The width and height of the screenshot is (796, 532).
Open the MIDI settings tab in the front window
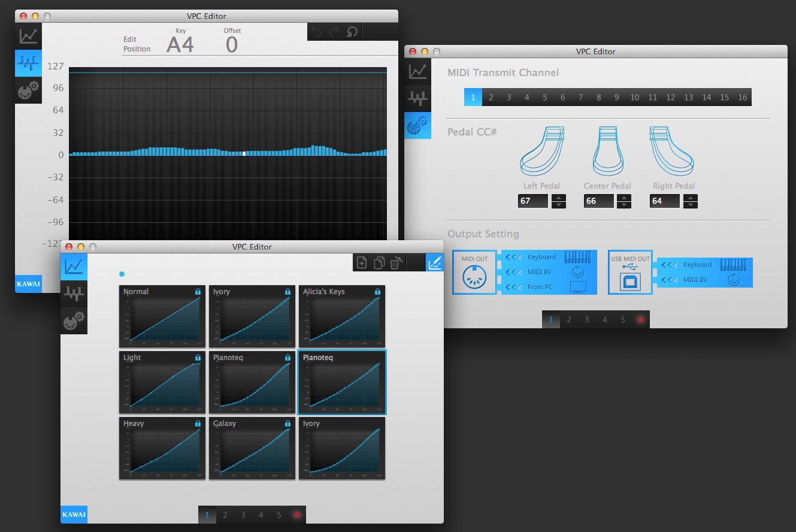point(74,321)
